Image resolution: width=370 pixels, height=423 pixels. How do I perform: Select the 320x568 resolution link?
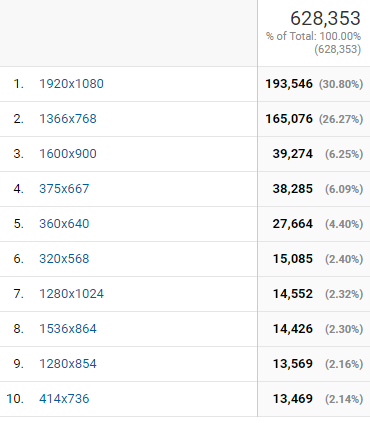(x=64, y=259)
